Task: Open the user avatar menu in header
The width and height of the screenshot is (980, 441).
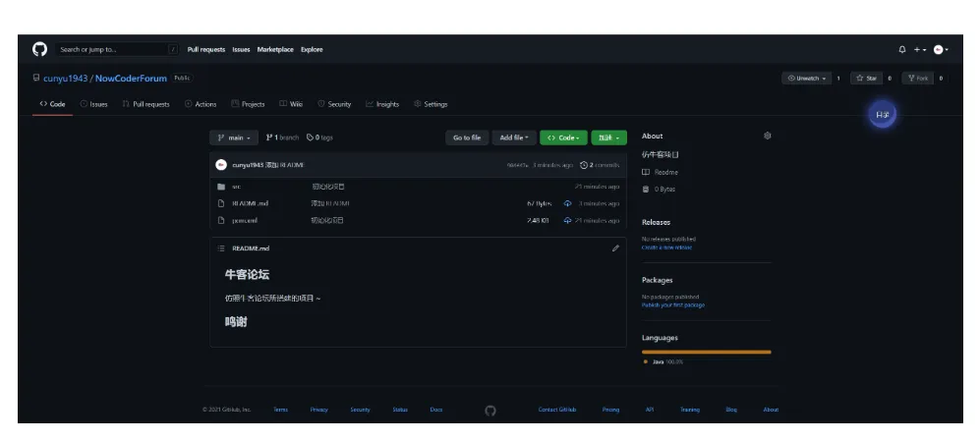Action: 941,49
